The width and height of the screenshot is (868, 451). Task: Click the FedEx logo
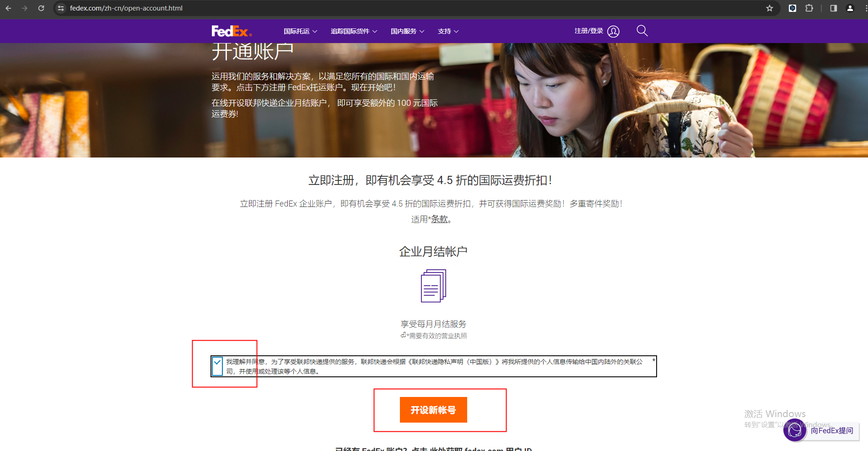pos(231,31)
